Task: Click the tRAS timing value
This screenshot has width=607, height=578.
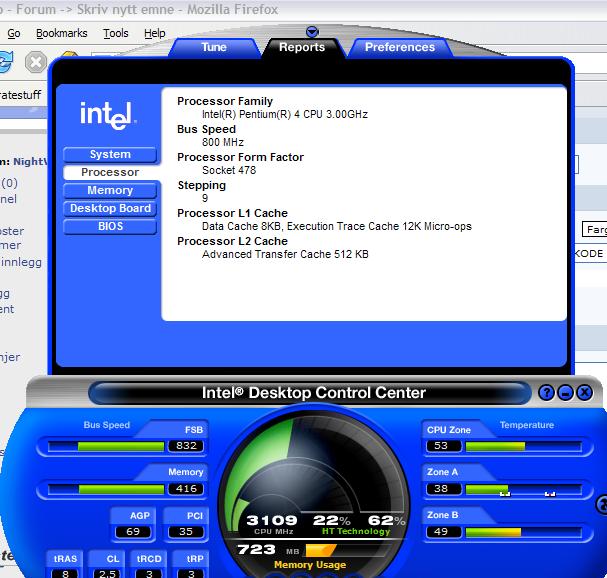Action: point(65,573)
